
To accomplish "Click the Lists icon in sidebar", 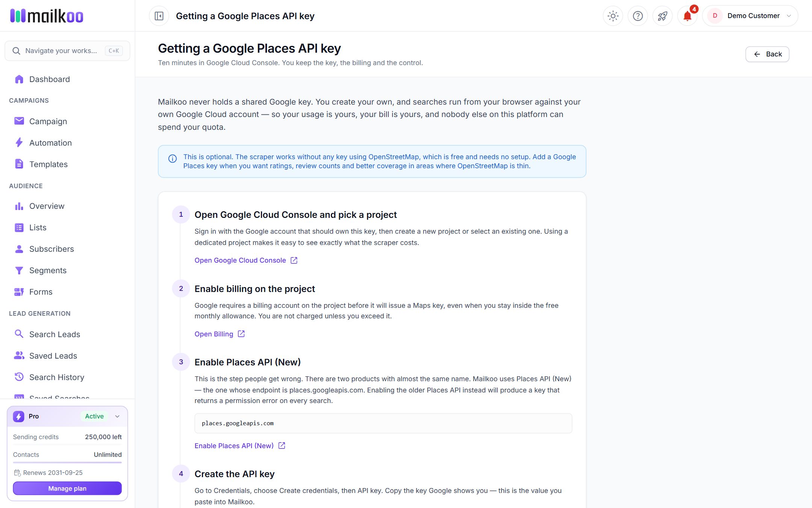I will pyautogui.click(x=19, y=228).
